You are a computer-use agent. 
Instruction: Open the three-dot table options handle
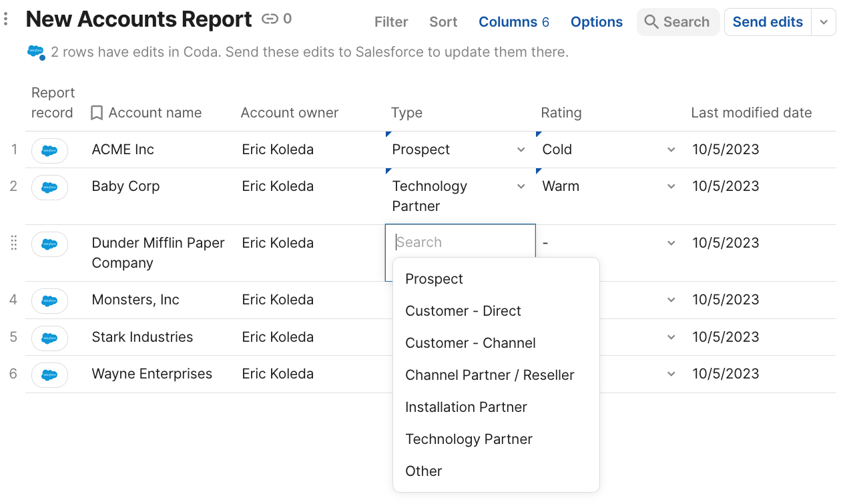[x=6, y=19]
